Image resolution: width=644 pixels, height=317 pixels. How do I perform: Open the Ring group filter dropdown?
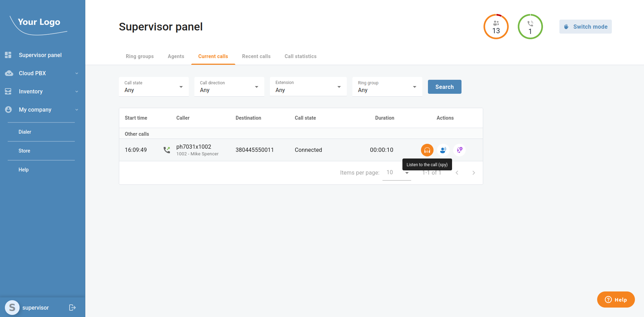pos(387,87)
